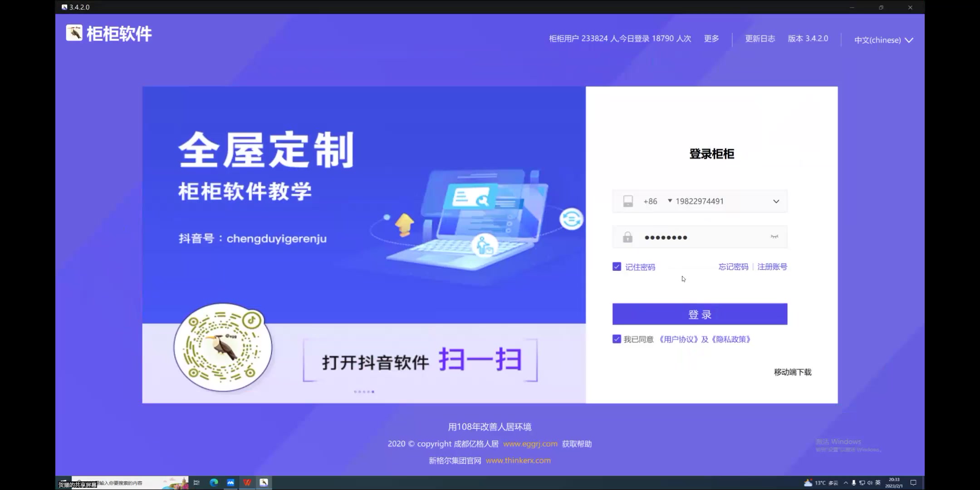Viewport: 980px width, 490px height.
Task: Click the network tray icon
Action: [862, 483]
